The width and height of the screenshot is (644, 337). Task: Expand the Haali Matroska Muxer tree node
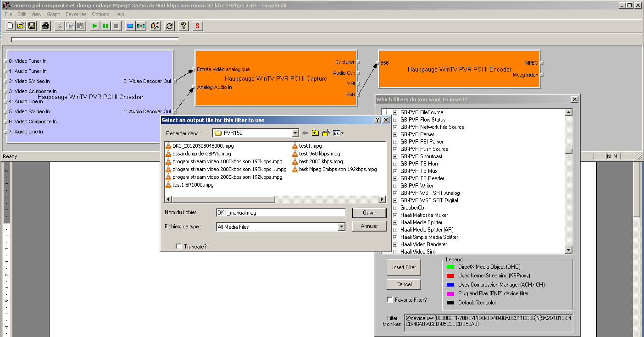(x=395, y=215)
